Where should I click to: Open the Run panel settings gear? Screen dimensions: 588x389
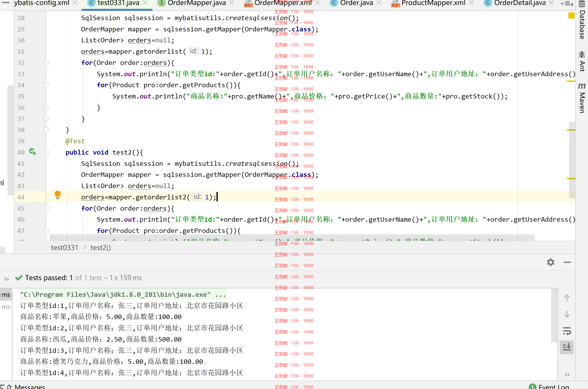551,262
